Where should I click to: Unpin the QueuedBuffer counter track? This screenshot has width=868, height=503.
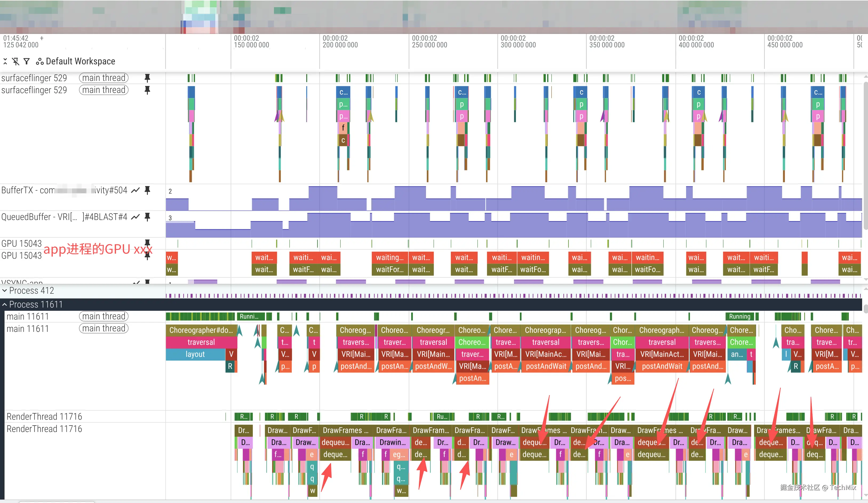pyautogui.click(x=148, y=217)
